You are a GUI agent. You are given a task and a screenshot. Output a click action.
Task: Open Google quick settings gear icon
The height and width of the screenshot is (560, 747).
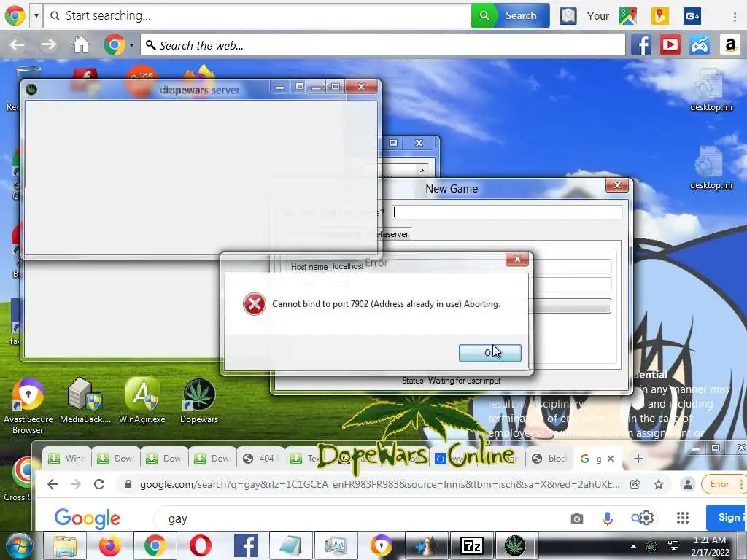click(646, 518)
